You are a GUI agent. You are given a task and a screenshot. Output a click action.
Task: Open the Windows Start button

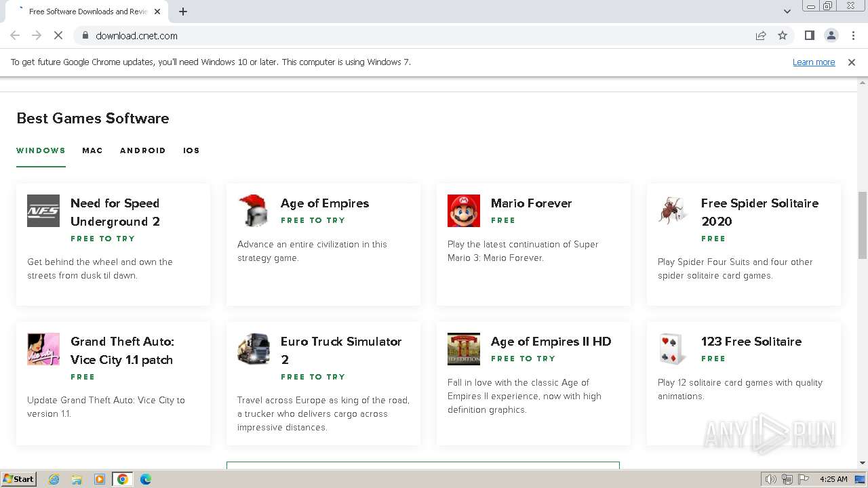pos(19,479)
